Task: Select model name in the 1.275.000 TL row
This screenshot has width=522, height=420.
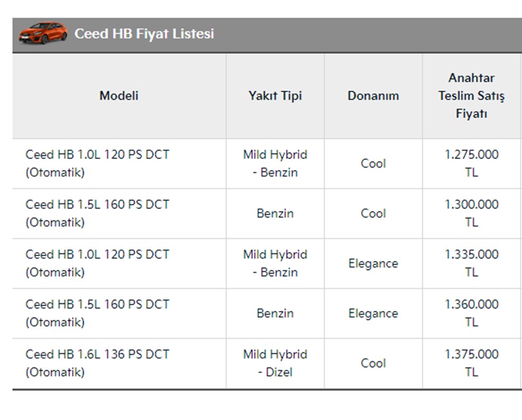Action: (97, 163)
